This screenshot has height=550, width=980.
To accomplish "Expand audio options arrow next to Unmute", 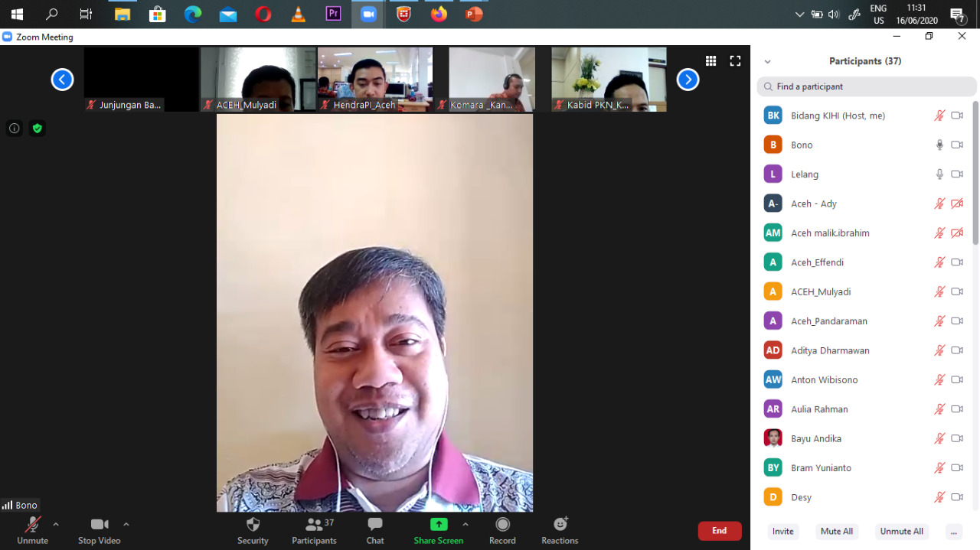I will pos(56,524).
